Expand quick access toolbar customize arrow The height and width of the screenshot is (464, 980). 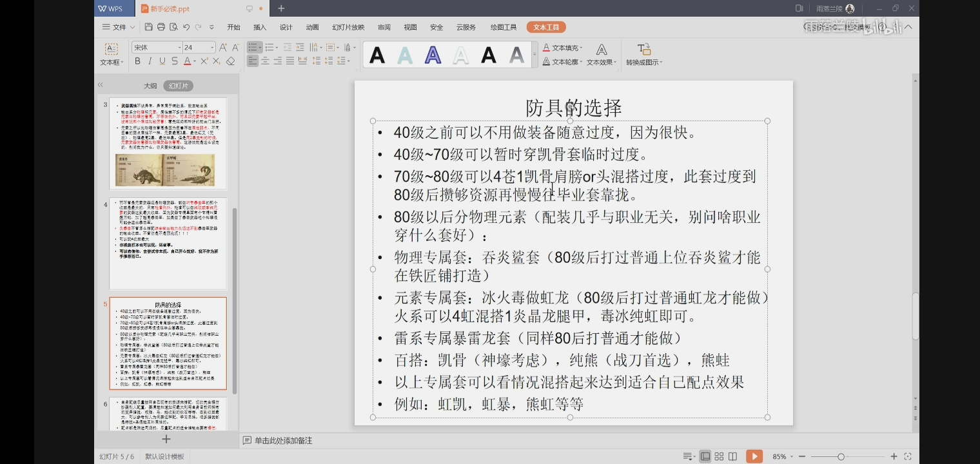coord(212,27)
